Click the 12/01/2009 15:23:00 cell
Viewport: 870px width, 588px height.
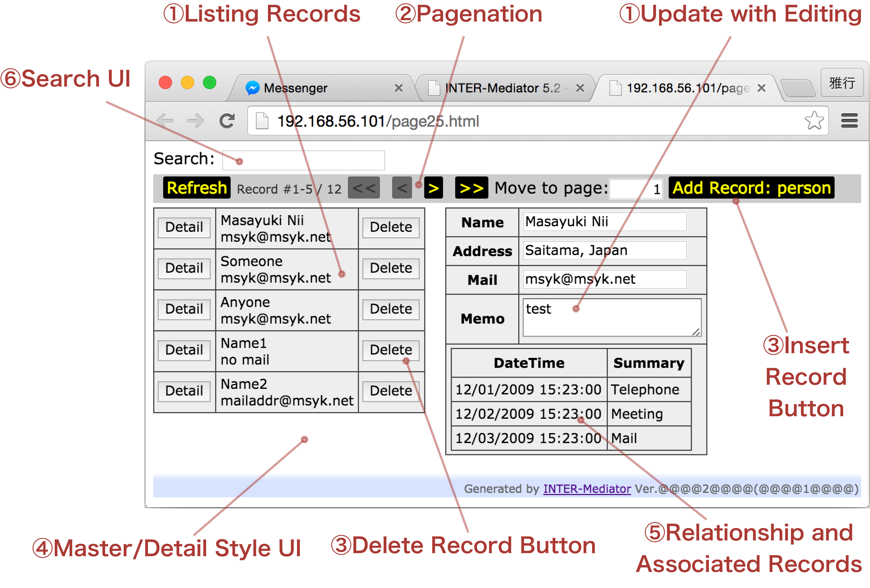click(529, 390)
